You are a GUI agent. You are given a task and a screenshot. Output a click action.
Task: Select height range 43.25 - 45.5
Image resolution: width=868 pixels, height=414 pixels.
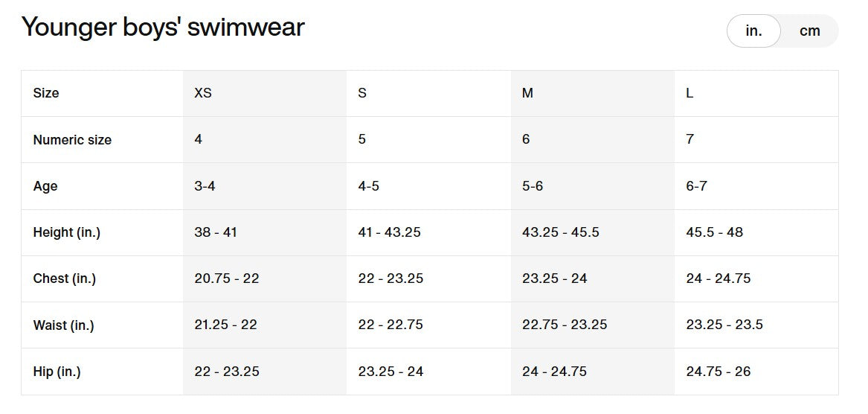pos(561,232)
